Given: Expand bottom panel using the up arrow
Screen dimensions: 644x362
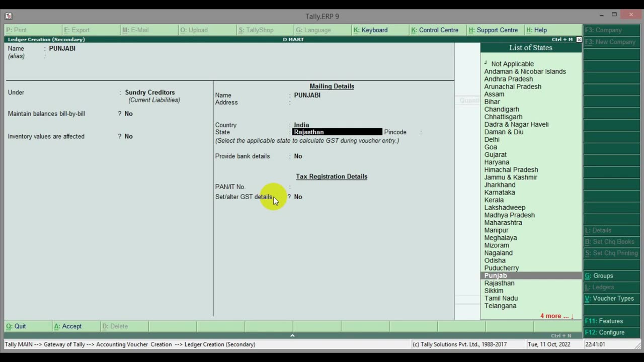Looking at the screenshot, I should pos(292,335).
